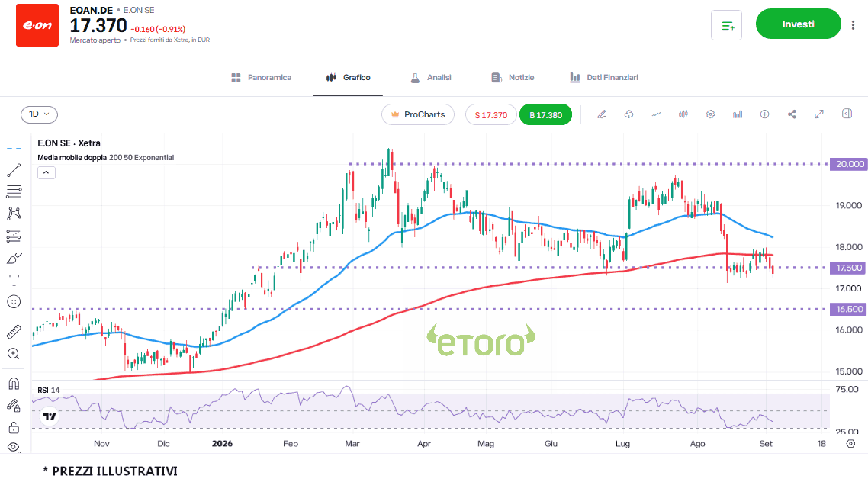Add EOAN.DE to watchlist button
The height and width of the screenshot is (479, 868).
click(726, 25)
